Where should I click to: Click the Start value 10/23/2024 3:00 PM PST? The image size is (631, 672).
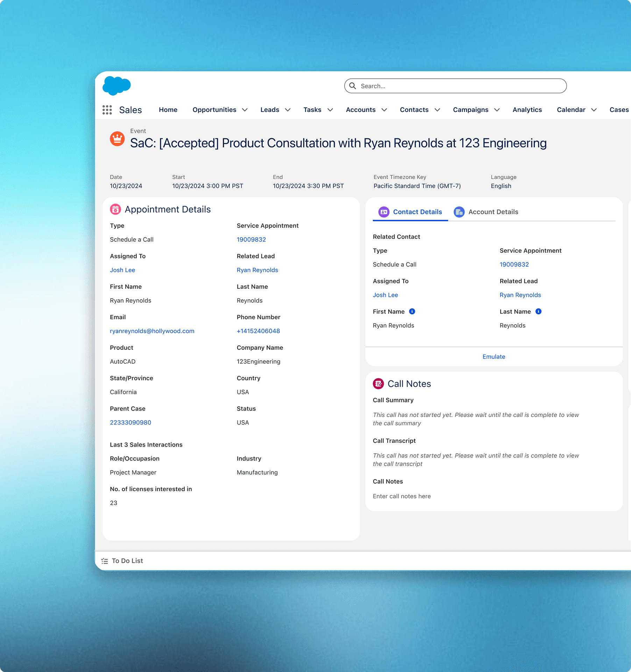click(x=208, y=186)
